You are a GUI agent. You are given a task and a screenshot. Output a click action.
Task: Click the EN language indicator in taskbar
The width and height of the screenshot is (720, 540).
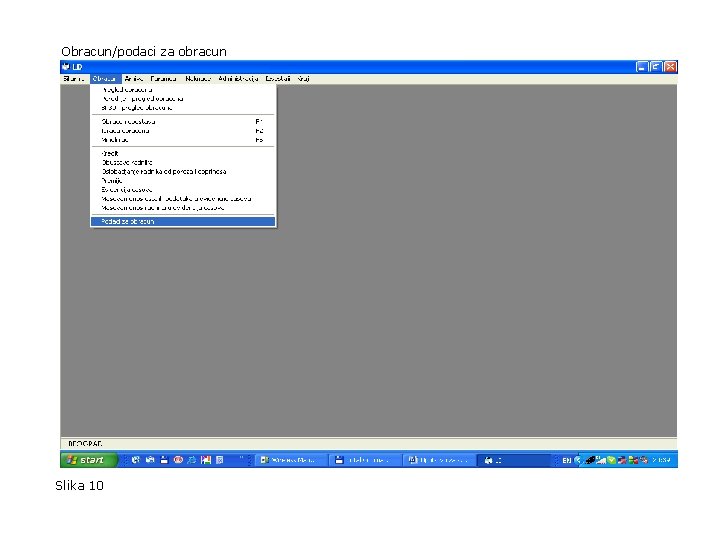tap(566, 461)
